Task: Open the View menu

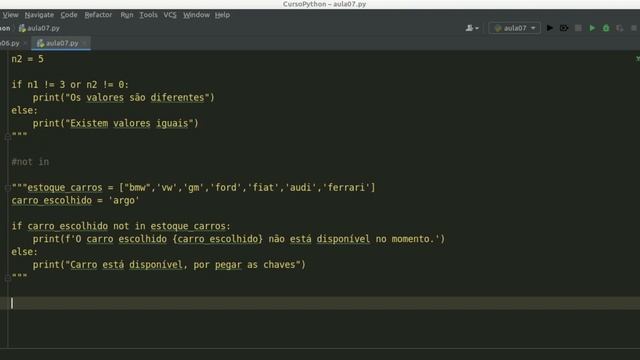Action: tap(10, 15)
